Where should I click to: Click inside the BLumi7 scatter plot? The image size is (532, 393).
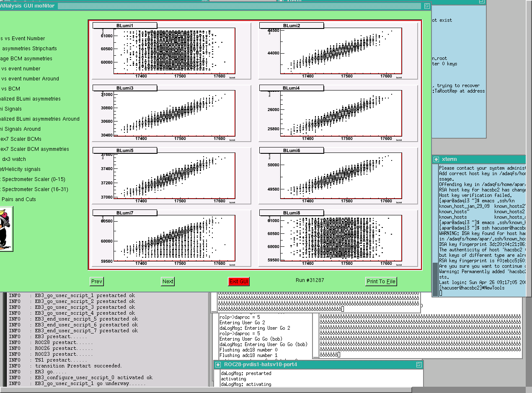174,238
